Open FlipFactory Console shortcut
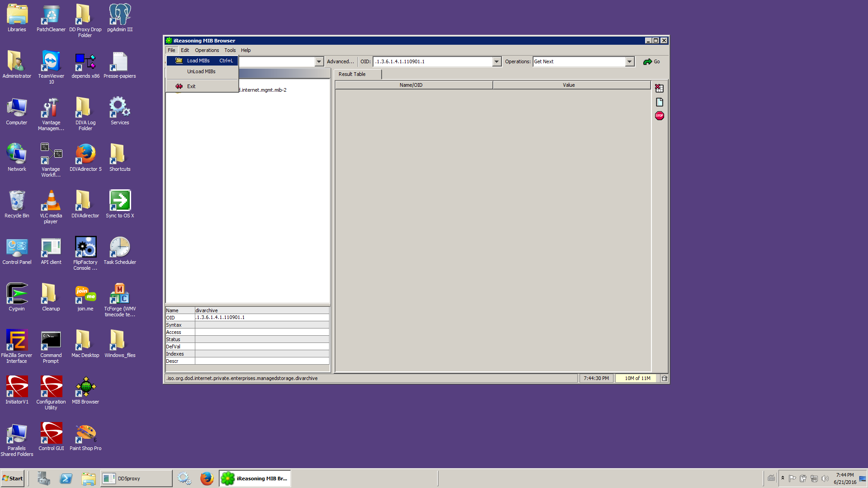Screen dimensions: 868x488 pyautogui.click(x=85, y=253)
